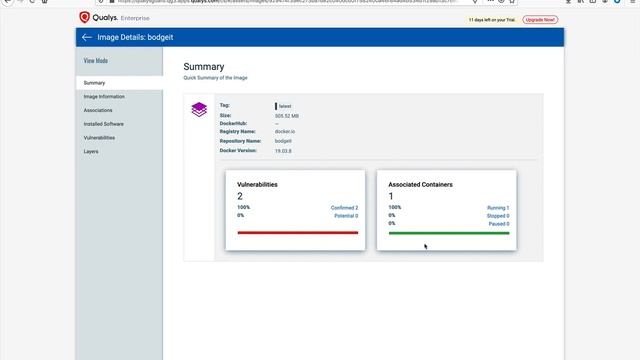Click the Vulnerabilities card heading
This screenshot has width=640, height=360.
click(257, 184)
